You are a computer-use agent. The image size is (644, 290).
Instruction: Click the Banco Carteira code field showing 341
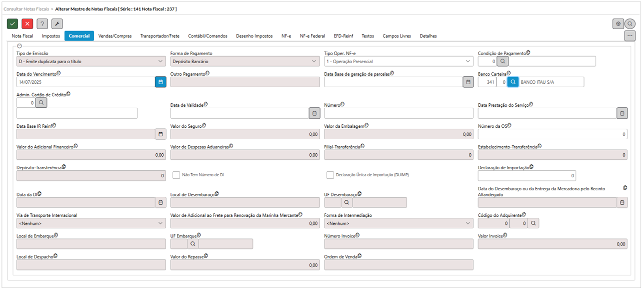point(487,82)
